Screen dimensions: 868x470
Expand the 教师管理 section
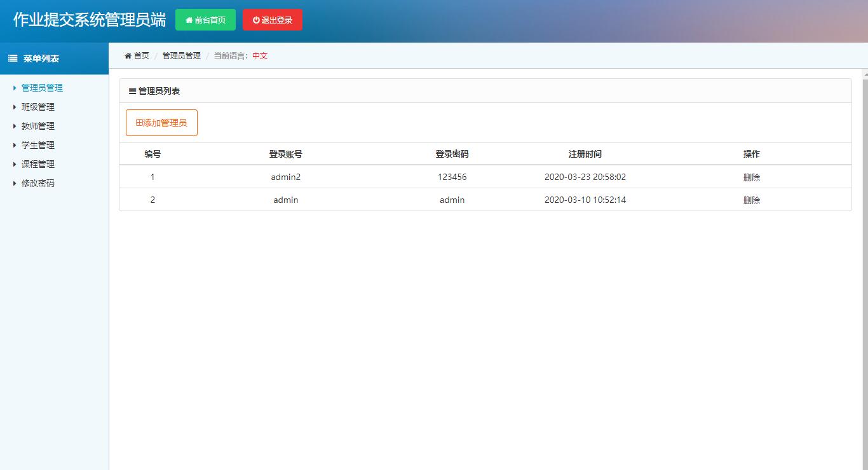pos(36,125)
